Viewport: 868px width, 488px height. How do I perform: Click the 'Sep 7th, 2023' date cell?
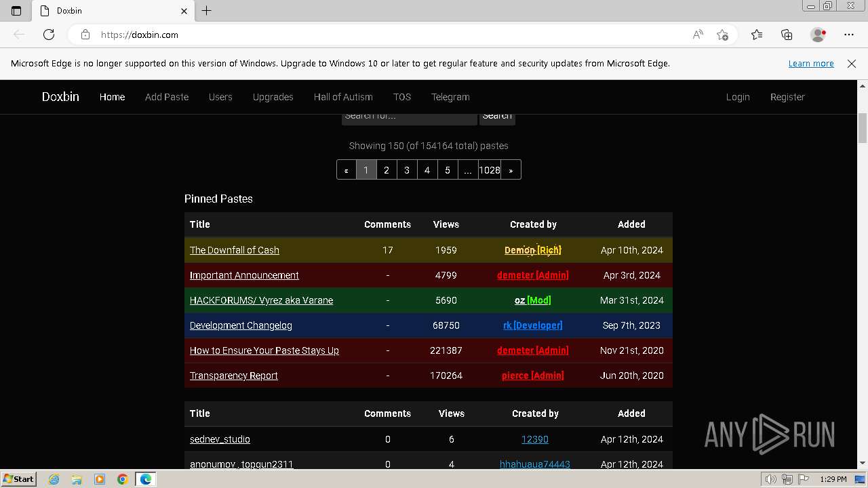coord(631,325)
